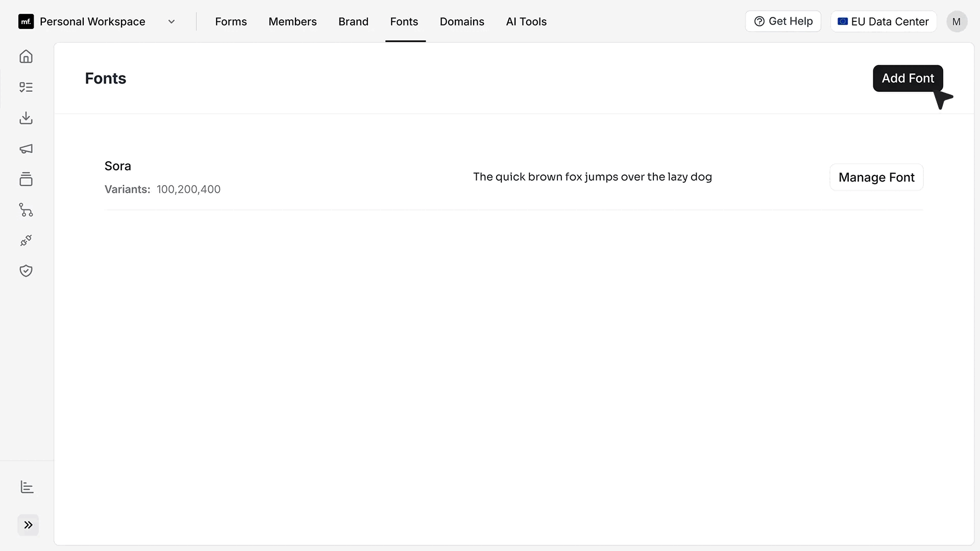Click the plug integrations sidebar icon
Screen dimensions: 980x551
(26, 240)
